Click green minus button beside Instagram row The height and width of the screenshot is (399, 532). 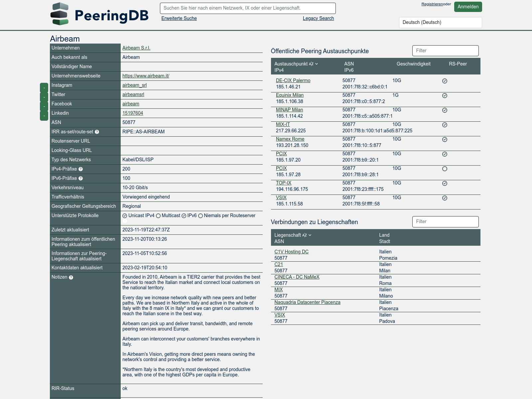tap(44, 88)
